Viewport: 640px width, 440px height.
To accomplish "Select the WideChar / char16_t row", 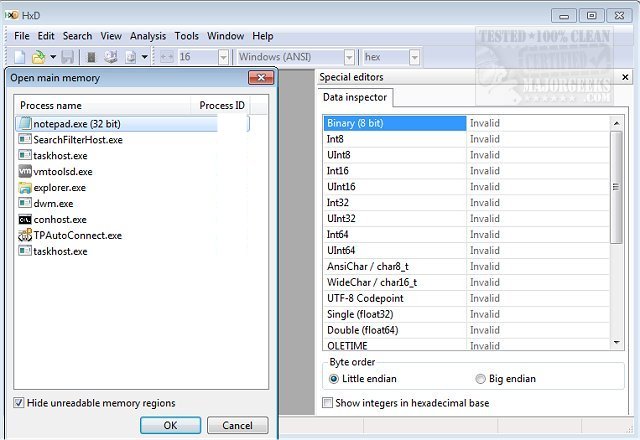I will [x=466, y=282].
